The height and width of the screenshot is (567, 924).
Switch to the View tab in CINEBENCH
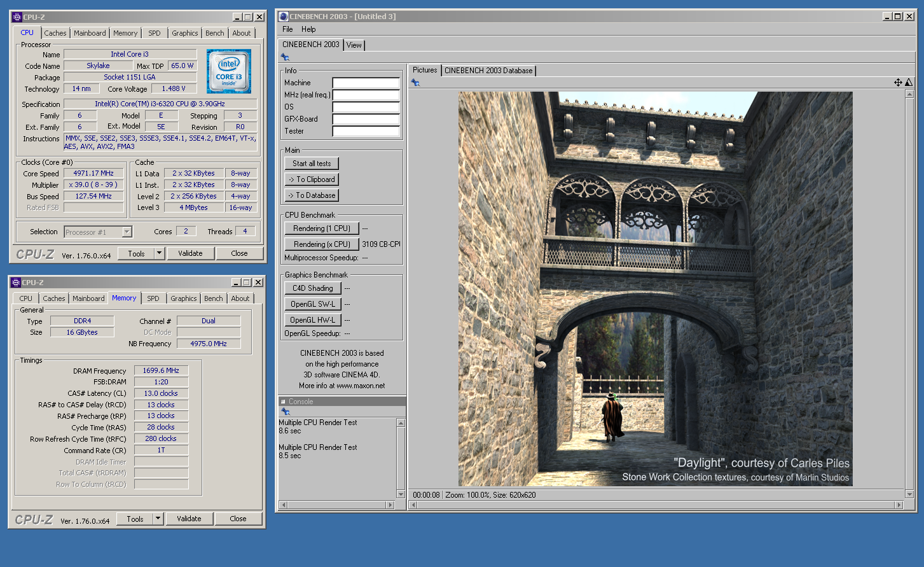pyautogui.click(x=354, y=45)
